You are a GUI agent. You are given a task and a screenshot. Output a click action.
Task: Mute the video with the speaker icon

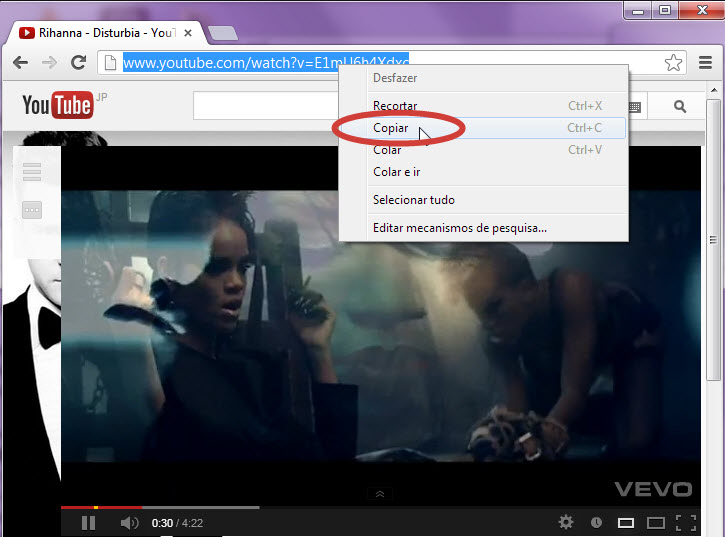tap(129, 523)
